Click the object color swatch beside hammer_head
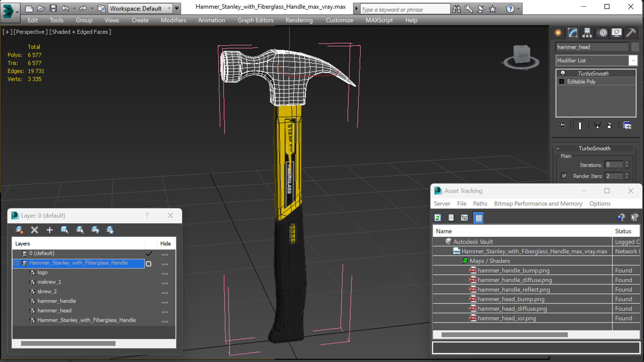 click(635, 47)
